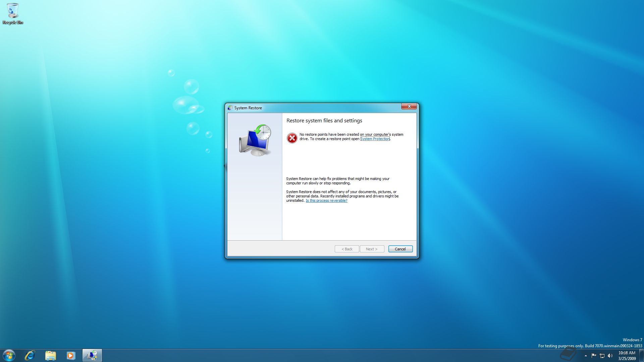Launch Windows Media Player from taskbar
Image resolution: width=644 pixels, height=362 pixels.
(71, 355)
